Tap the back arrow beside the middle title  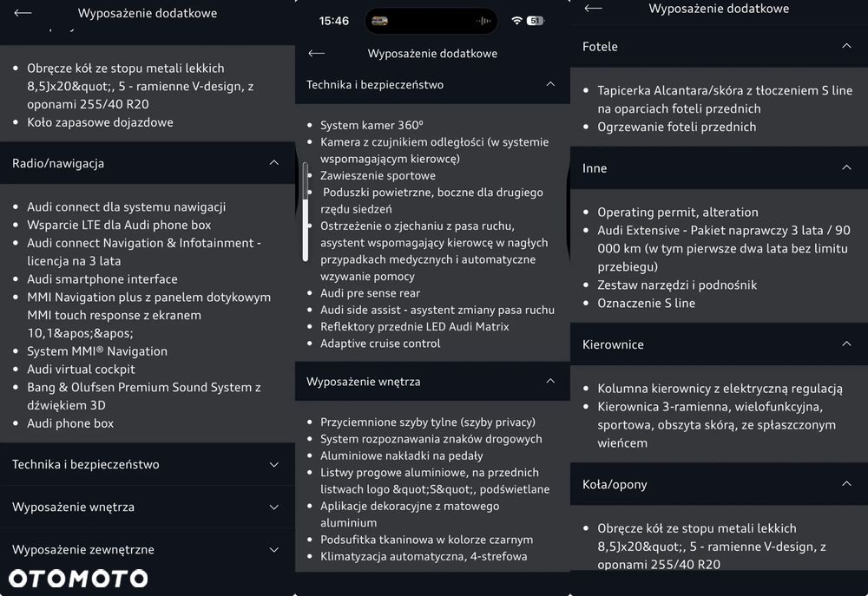click(316, 53)
